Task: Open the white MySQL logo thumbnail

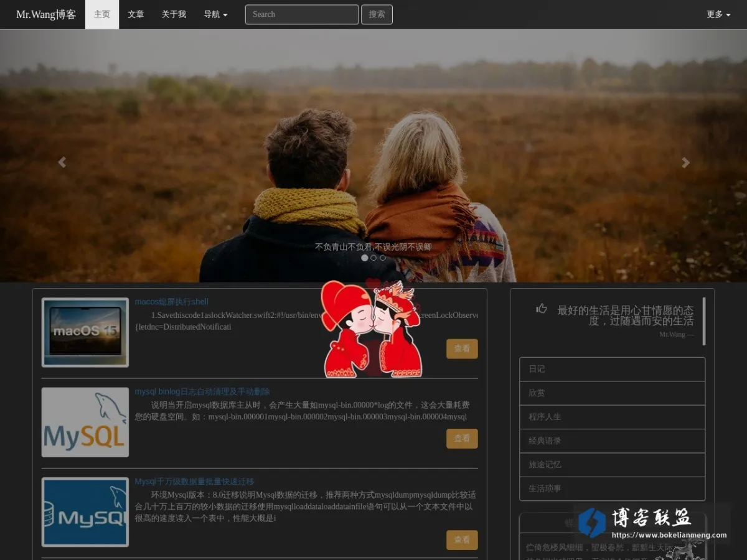Action: (85, 422)
